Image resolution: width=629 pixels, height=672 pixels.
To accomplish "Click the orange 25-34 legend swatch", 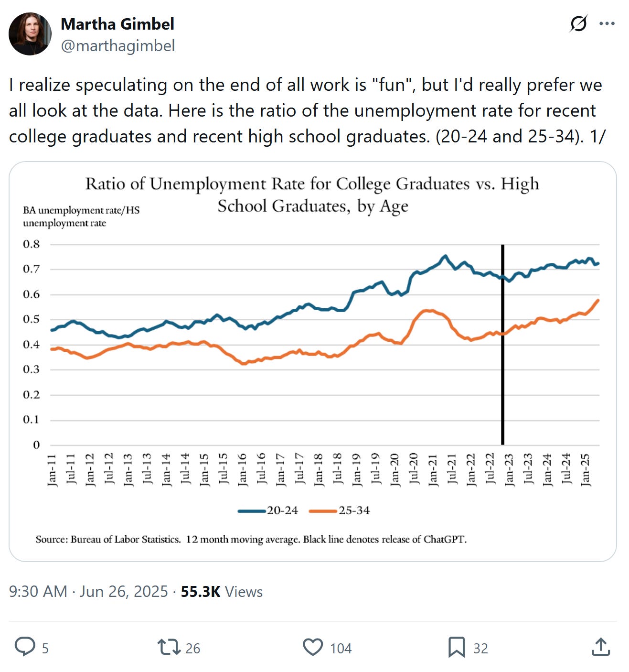I will (323, 511).
